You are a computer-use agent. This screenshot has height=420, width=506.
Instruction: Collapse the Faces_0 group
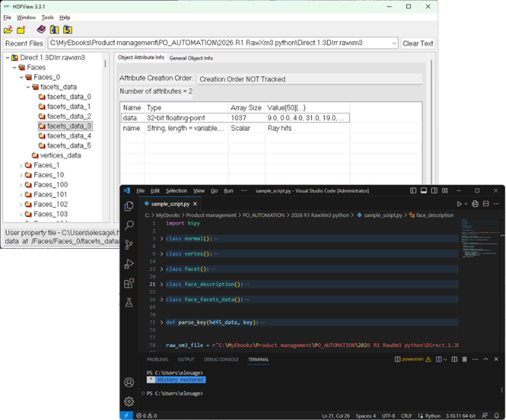pyautogui.click(x=21, y=77)
